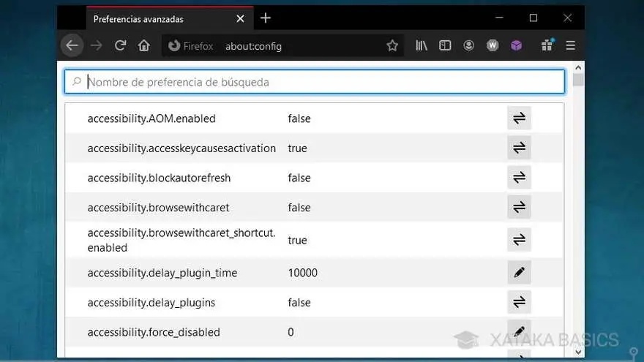Close the Preferencias avanzadas tab
This screenshot has height=362, width=644.
tap(240, 19)
